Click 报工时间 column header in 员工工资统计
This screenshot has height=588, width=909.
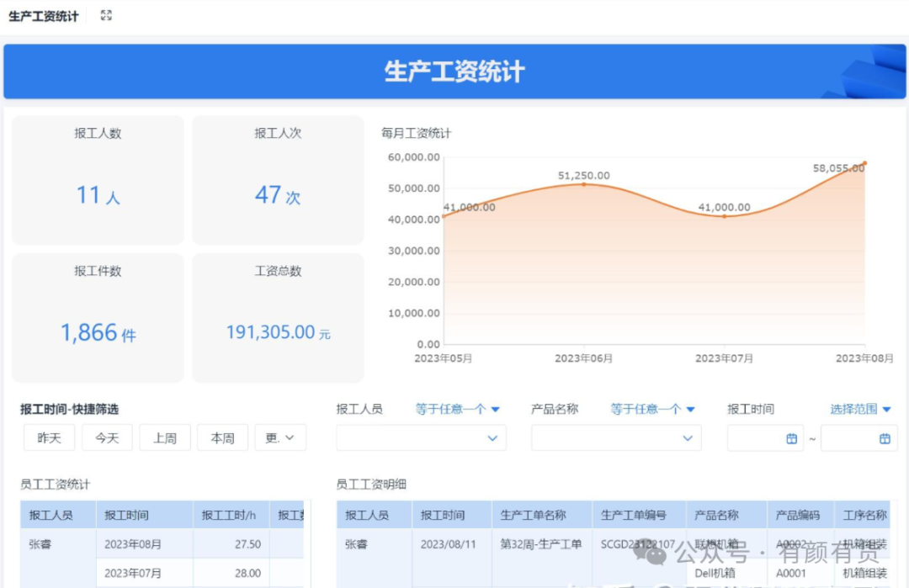tap(127, 516)
